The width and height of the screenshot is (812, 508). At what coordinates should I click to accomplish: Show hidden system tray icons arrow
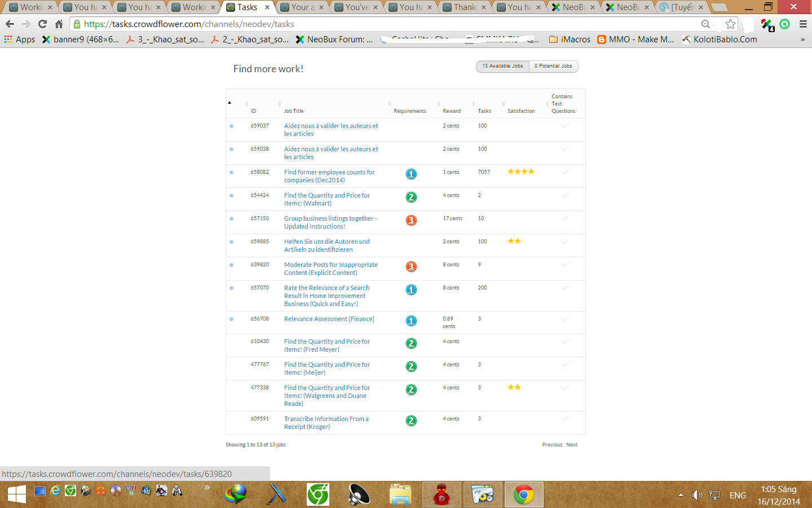(x=681, y=495)
